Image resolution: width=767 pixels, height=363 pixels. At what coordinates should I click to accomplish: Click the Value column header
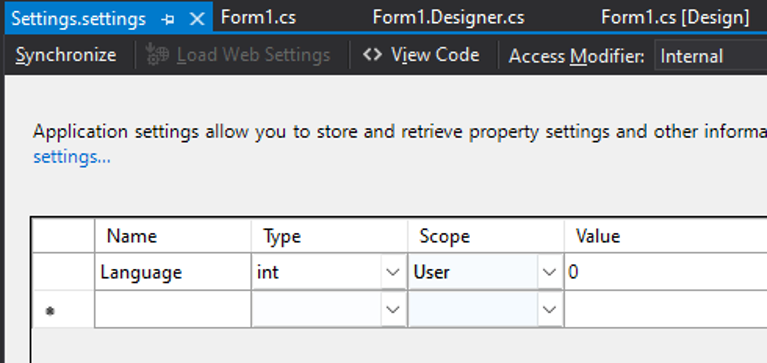click(x=666, y=236)
